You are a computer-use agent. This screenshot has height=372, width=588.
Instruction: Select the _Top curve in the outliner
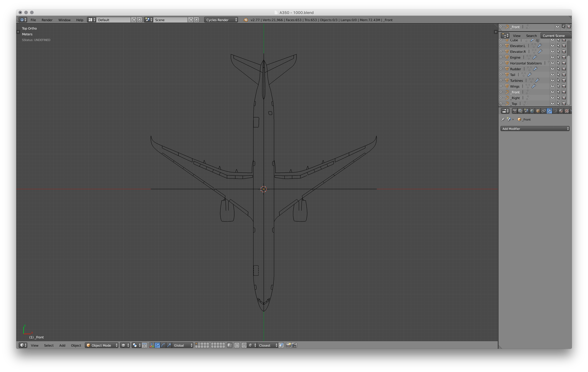[x=514, y=104]
